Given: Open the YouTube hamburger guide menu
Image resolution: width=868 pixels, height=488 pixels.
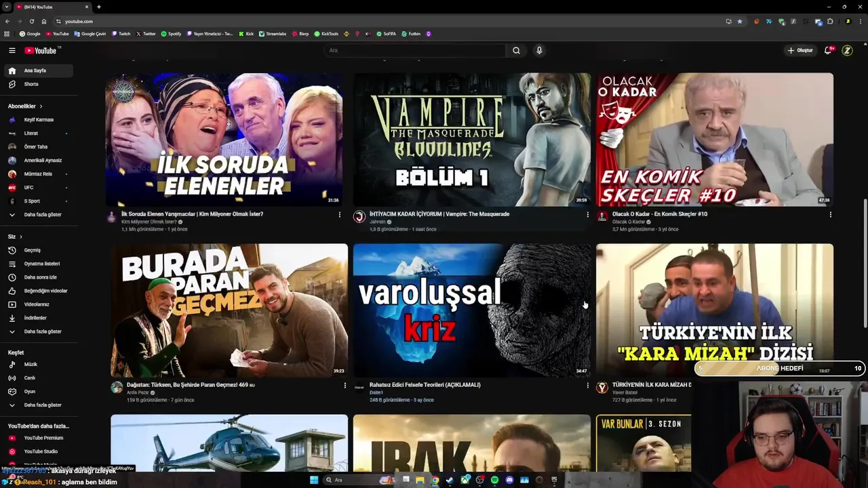Looking at the screenshot, I should tap(12, 50).
